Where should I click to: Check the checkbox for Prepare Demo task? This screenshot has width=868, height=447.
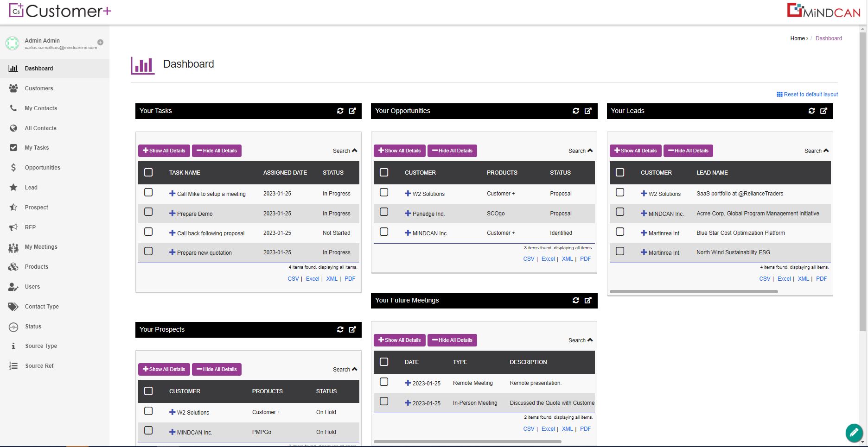click(x=148, y=212)
